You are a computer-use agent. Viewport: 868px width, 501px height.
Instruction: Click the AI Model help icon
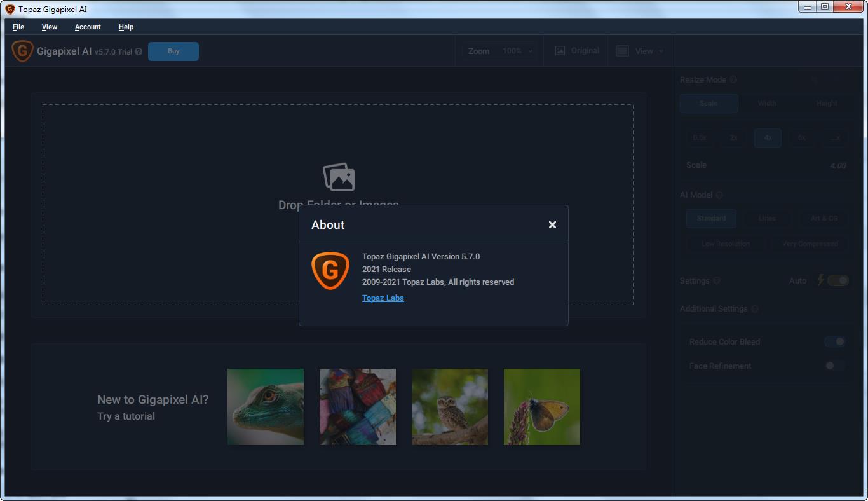pyautogui.click(x=719, y=195)
